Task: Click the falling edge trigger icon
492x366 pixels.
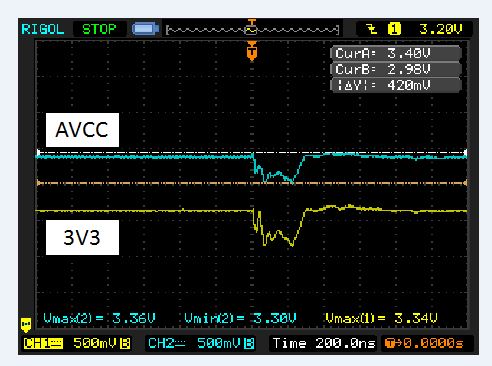Action: pos(371,29)
